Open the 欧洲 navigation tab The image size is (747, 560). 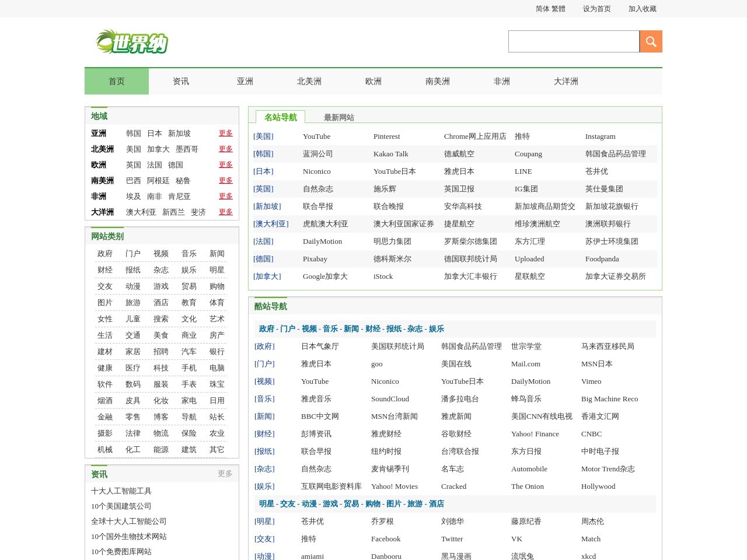click(373, 81)
